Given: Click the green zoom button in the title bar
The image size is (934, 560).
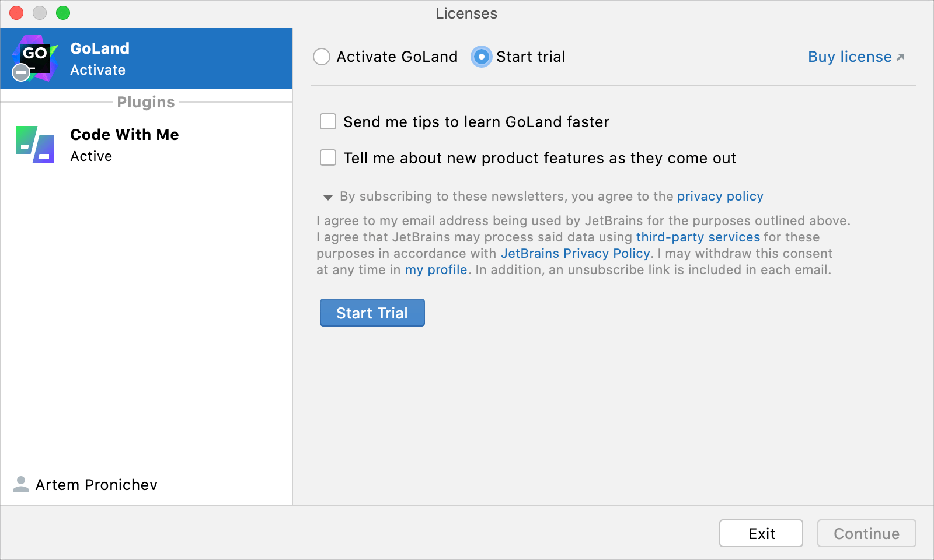Looking at the screenshot, I should coord(64,12).
